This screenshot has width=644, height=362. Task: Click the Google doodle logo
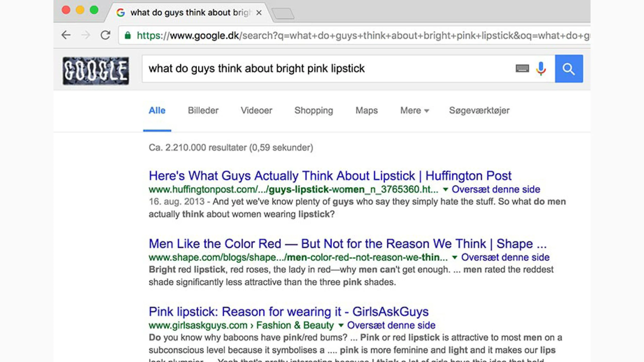(x=96, y=71)
